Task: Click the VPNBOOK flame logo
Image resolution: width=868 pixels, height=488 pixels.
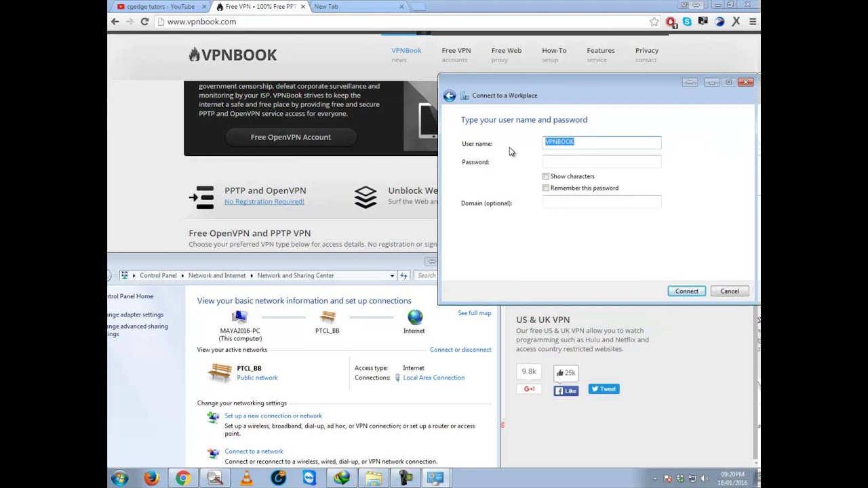Action: [233, 55]
